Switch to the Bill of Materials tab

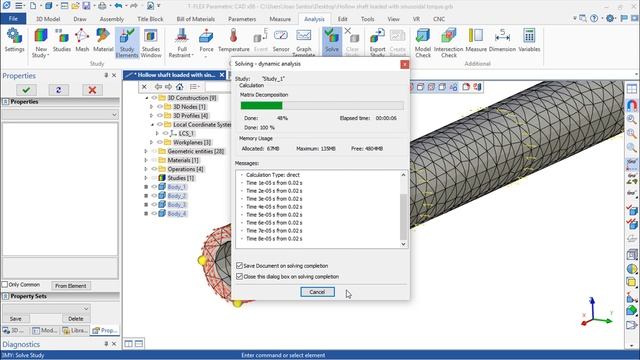click(196, 19)
